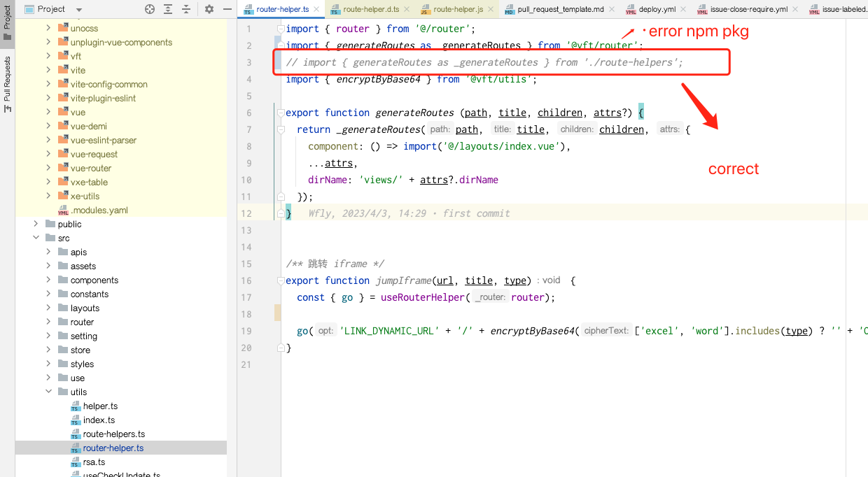Open helper.ts in utils

coord(100,406)
